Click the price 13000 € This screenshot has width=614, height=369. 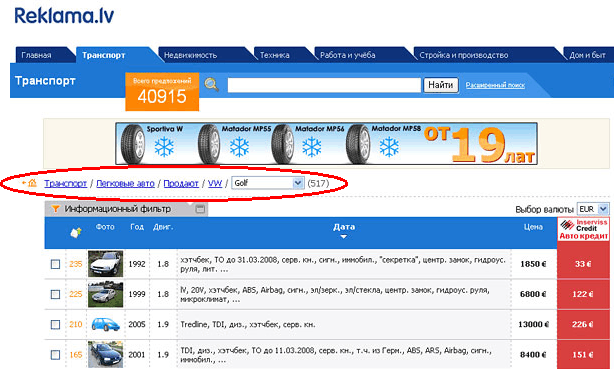tap(533, 324)
